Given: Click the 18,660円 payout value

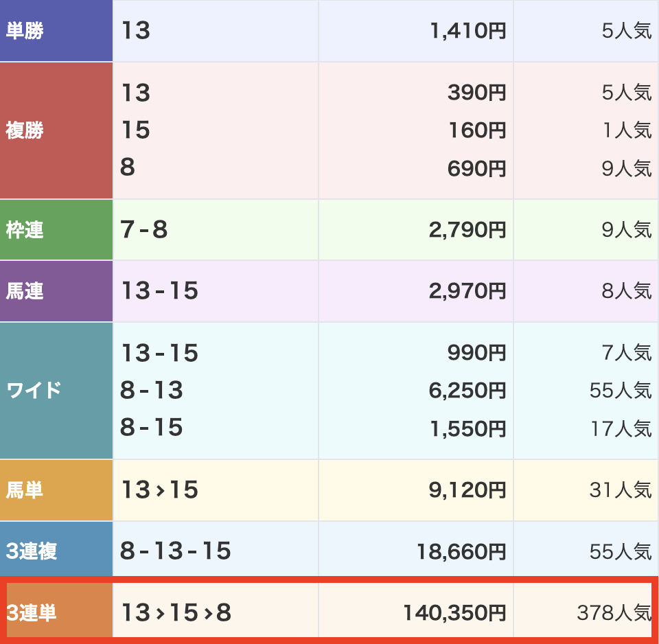Looking at the screenshot, I should (x=461, y=551).
